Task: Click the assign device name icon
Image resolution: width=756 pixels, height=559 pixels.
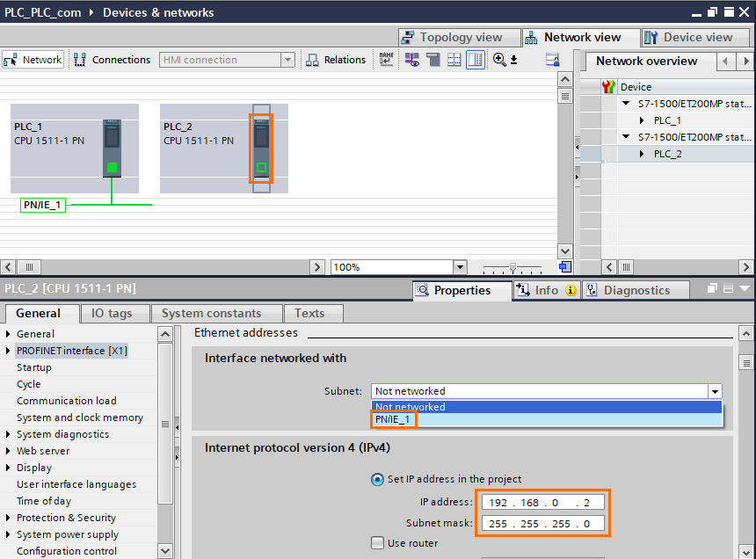Action: click(386, 60)
